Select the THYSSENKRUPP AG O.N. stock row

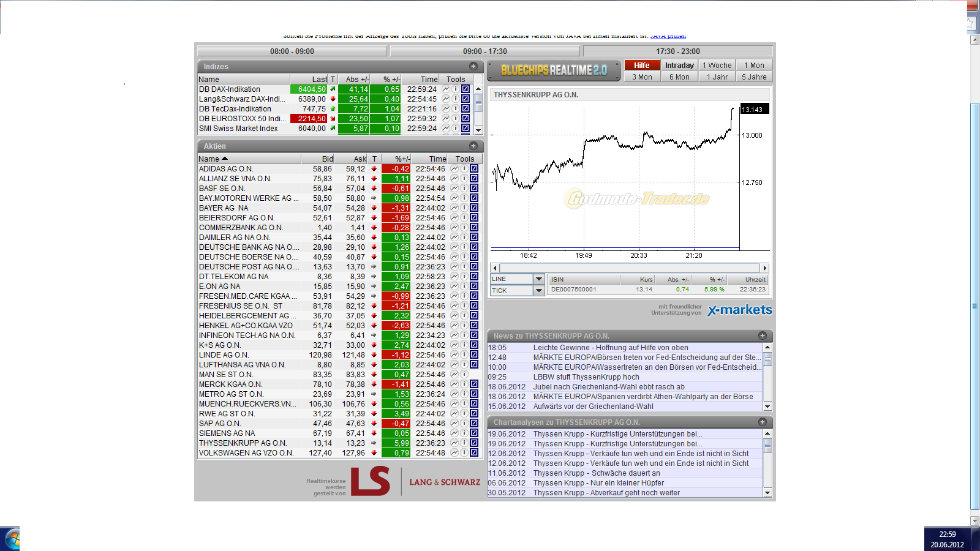[x=339, y=443]
